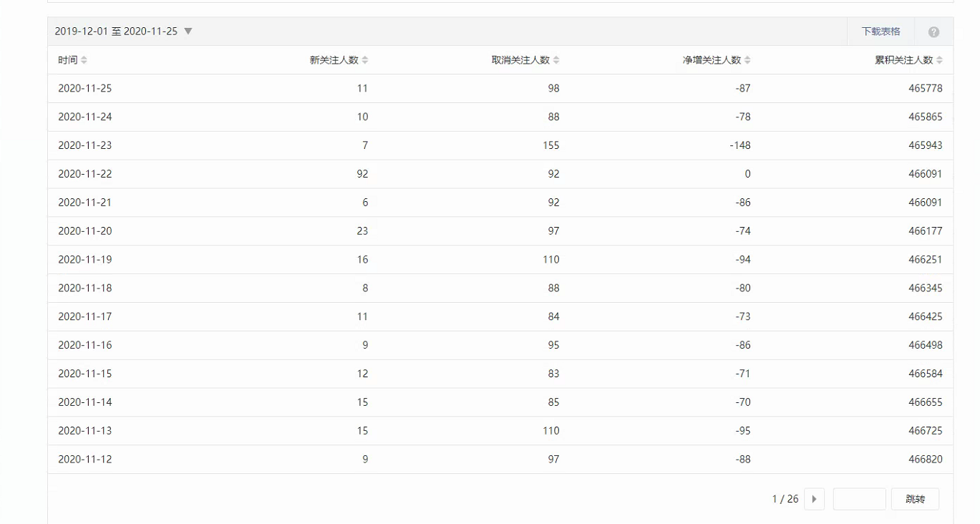Click the 累积关注人数 column header text

click(903, 60)
